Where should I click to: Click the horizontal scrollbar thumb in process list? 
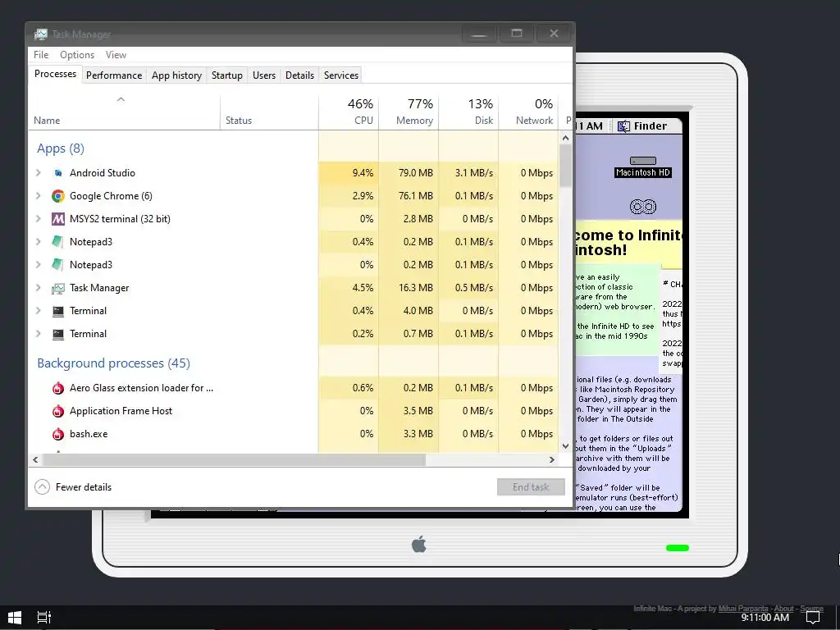(x=234, y=459)
